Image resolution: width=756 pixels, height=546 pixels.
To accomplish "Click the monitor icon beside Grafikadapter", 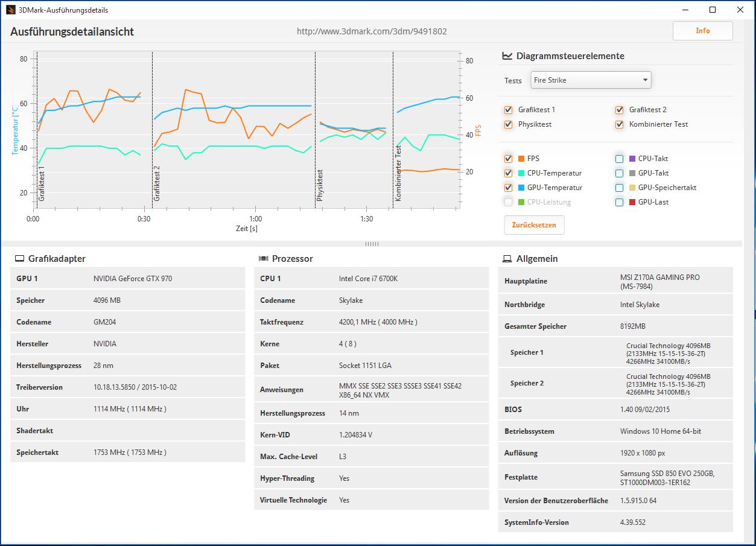I will (x=19, y=259).
